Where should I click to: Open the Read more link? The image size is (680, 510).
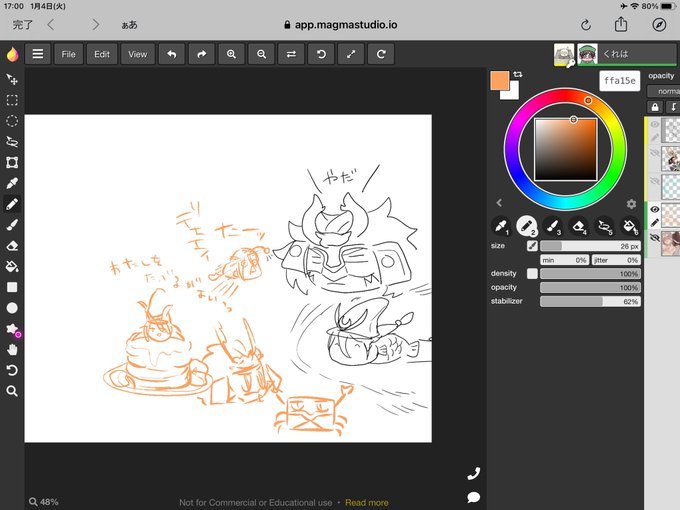pos(366,503)
